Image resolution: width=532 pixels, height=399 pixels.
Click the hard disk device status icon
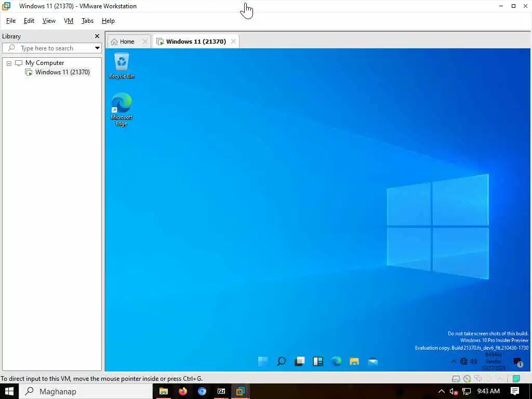pyautogui.click(x=456, y=378)
